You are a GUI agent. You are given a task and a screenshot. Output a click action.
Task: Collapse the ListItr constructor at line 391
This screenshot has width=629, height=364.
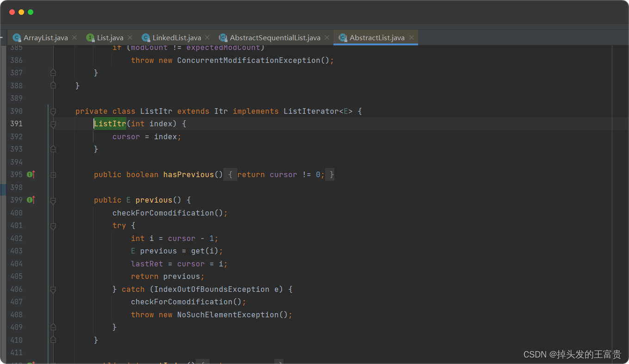pos(53,124)
